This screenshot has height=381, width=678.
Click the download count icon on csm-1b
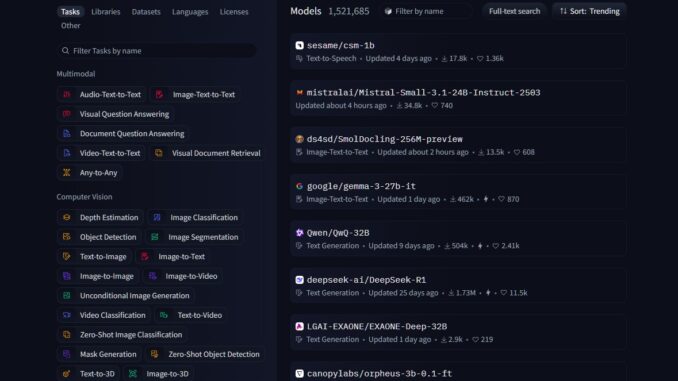click(444, 58)
